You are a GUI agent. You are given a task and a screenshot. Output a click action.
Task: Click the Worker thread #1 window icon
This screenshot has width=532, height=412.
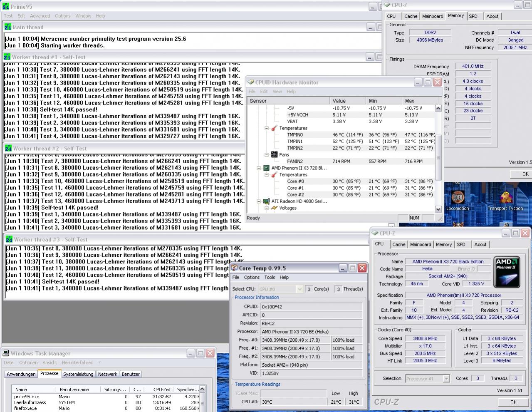7,57
